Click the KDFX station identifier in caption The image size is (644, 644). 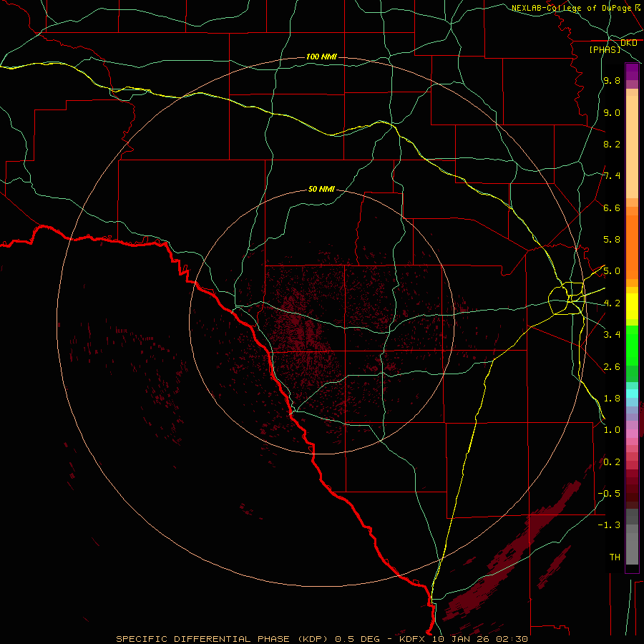pos(414,639)
